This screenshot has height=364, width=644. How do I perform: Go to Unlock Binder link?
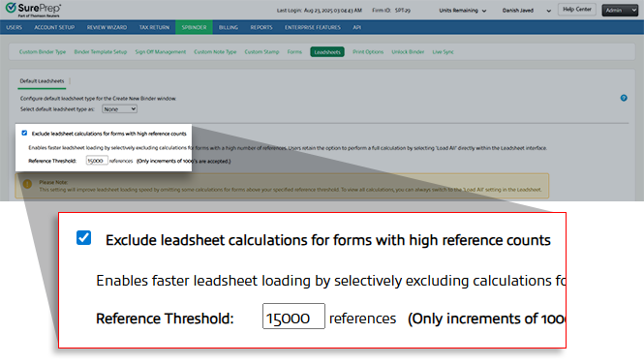pos(408,52)
